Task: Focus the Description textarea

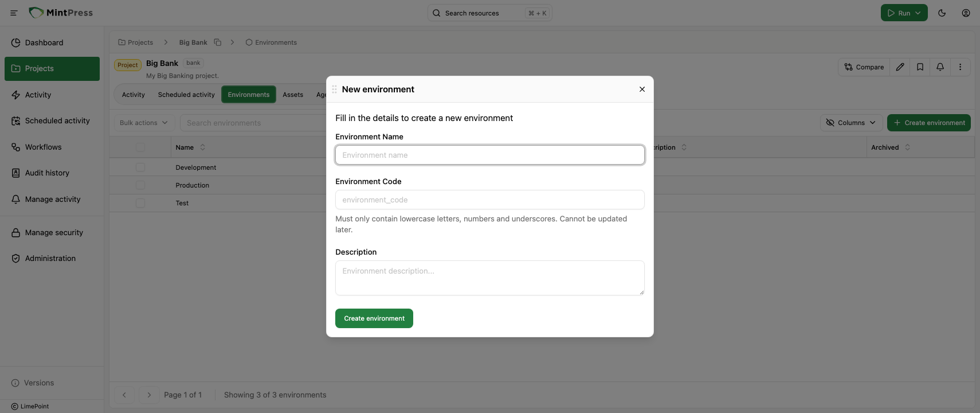Action: 490,278
